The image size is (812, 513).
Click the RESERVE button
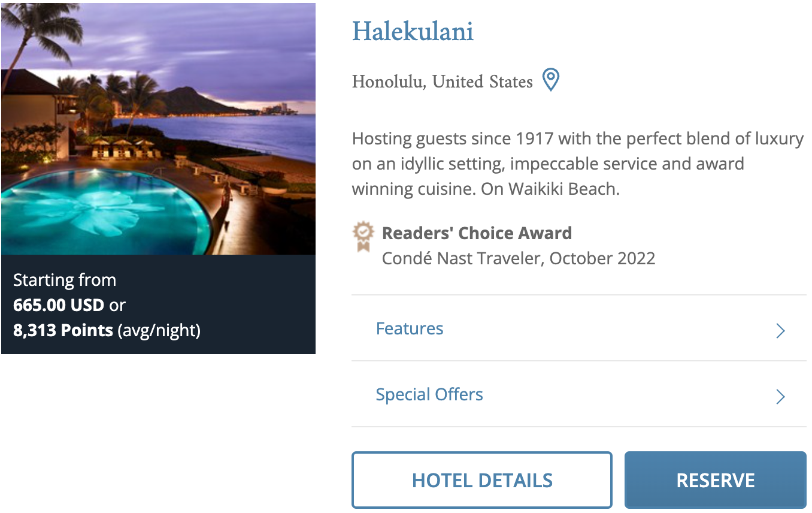click(x=715, y=479)
